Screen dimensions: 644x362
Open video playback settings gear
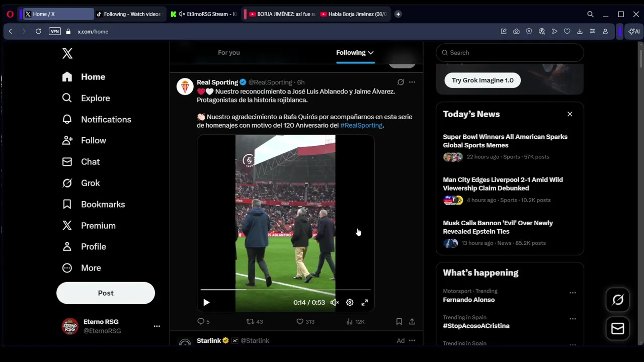pyautogui.click(x=350, y=302)
